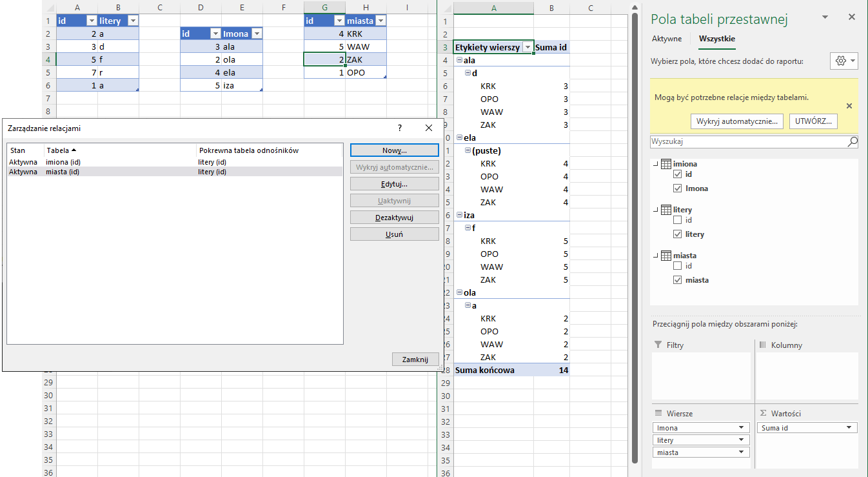Select the imiona (id) relation row
Image resolution: width=868 pixels, height=477 pixels.
[x=175, y=162]
